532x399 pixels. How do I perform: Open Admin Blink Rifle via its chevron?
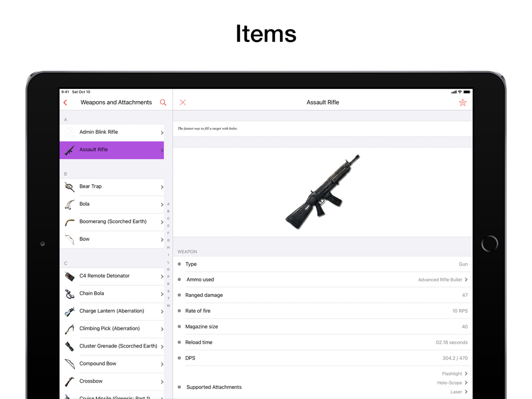pyautogui.click(x=162, y=132)
